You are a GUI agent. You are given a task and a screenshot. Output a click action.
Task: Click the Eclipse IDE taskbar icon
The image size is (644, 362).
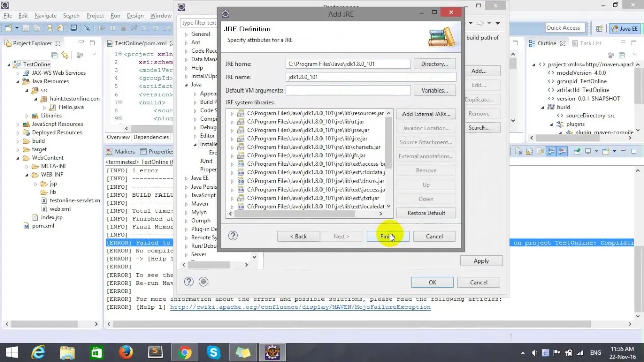(x=272, y=353)
